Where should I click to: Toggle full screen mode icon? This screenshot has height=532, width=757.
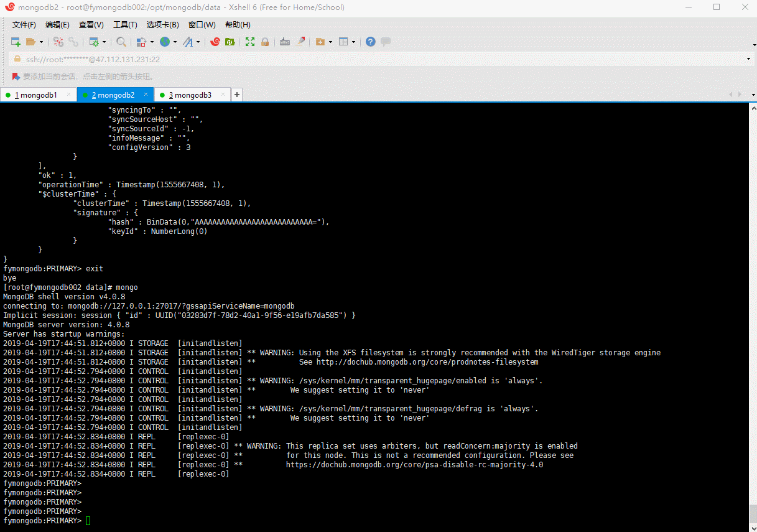tap(250, 42)
